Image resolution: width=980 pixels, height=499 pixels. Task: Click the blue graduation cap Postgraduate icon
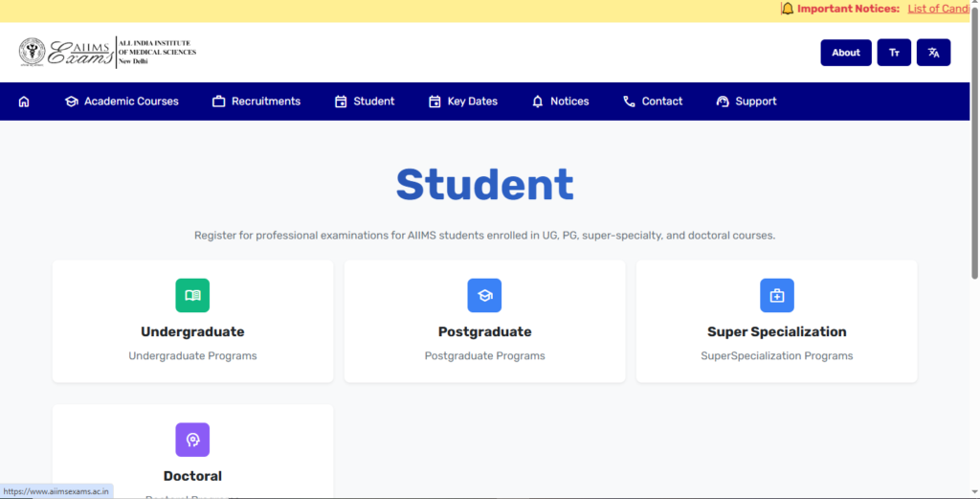coord(484,295)
